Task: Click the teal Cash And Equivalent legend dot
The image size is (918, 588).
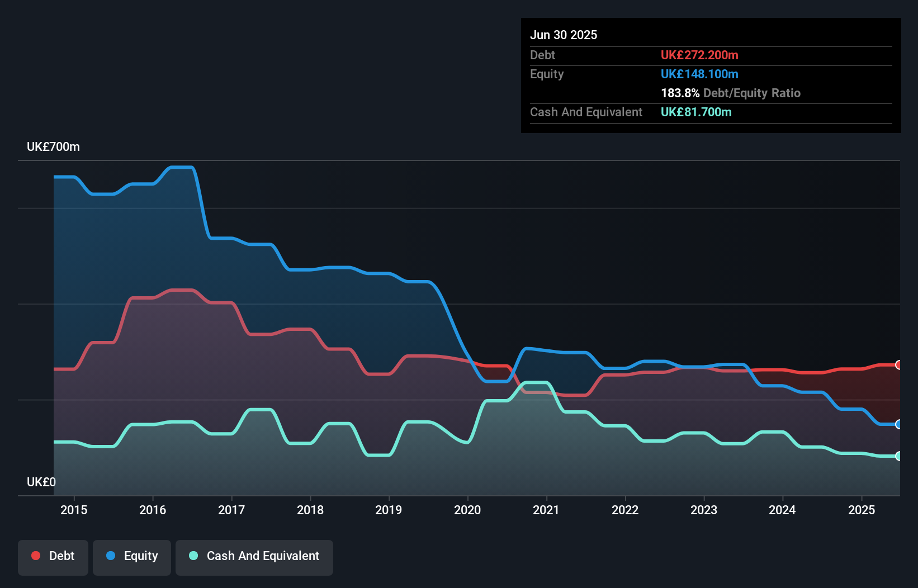Action: (193, 556)
